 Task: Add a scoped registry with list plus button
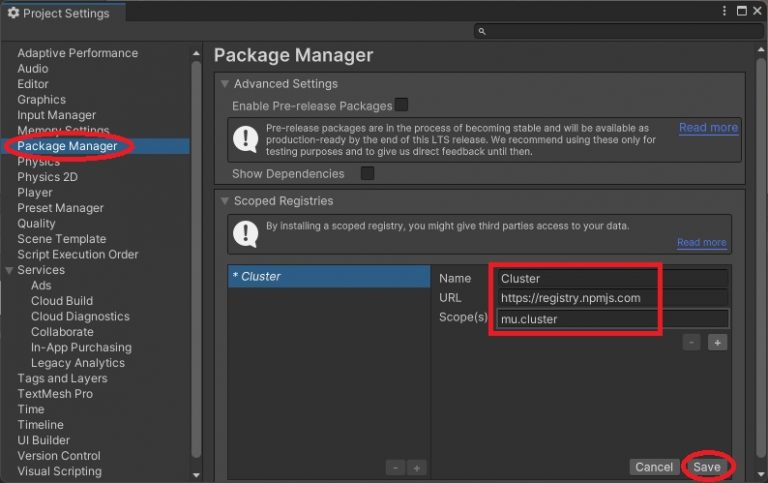point(417,467)
